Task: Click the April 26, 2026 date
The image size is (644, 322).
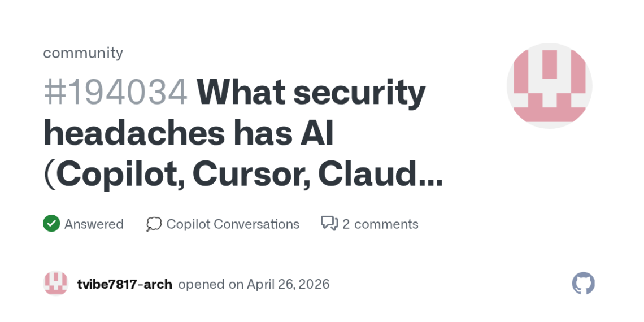Action: (x=288, y=284)
